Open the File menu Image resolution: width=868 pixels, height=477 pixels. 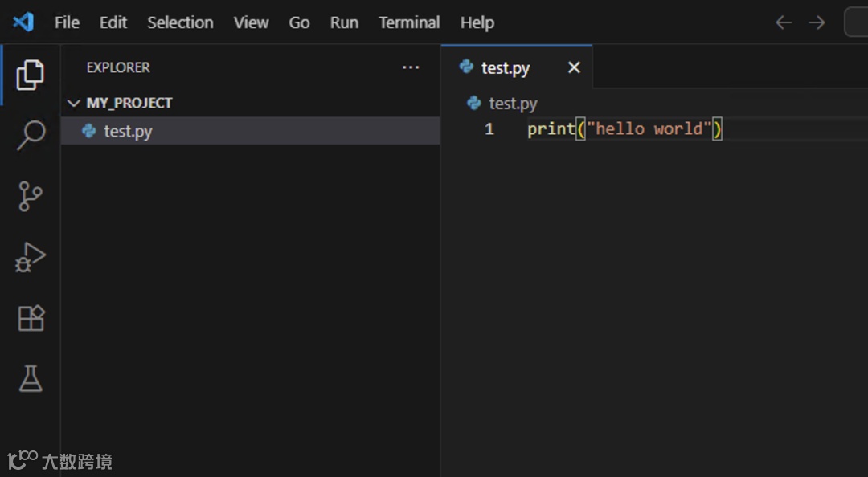pos(67,22)
